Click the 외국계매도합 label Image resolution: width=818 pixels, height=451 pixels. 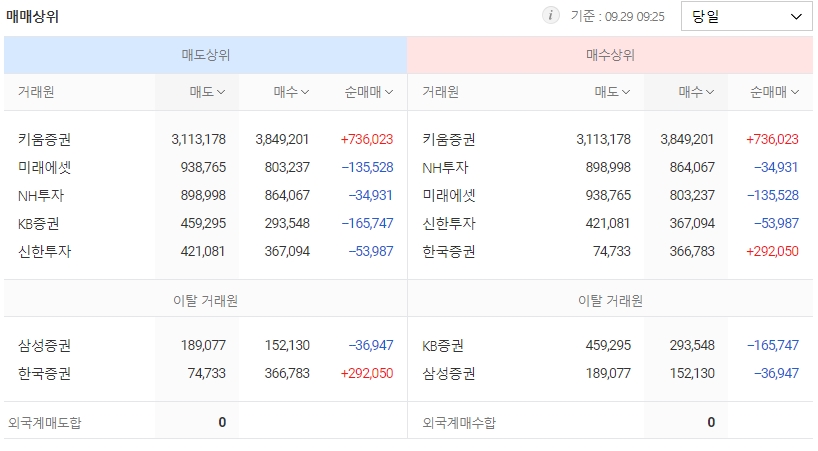point(45,422)
